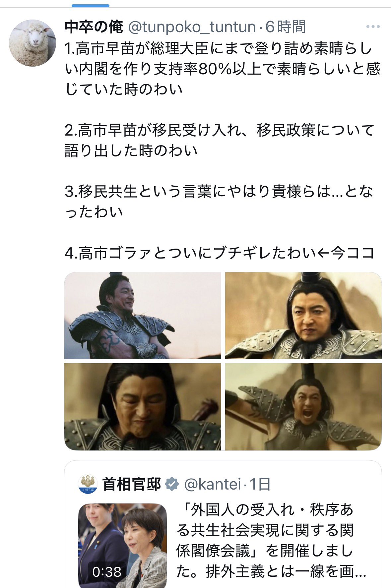
Task: Open the @kantei handle
Action: coord(212,484)
